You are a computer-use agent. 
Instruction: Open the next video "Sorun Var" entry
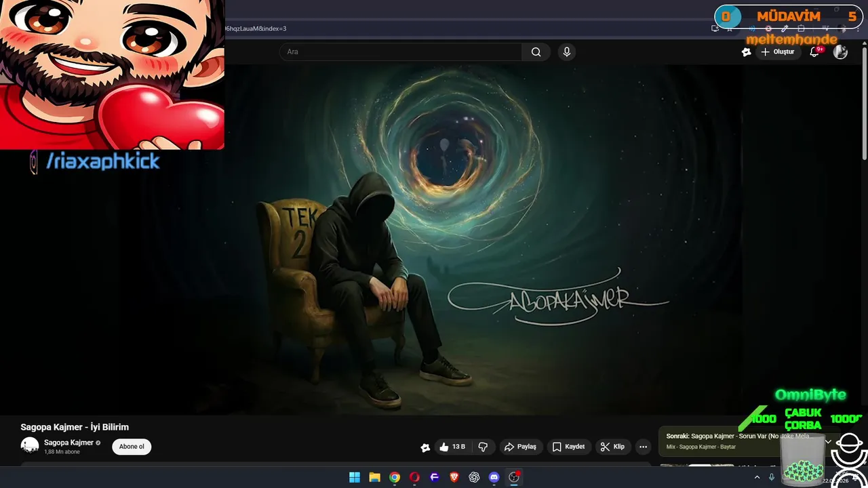(739, 436)
